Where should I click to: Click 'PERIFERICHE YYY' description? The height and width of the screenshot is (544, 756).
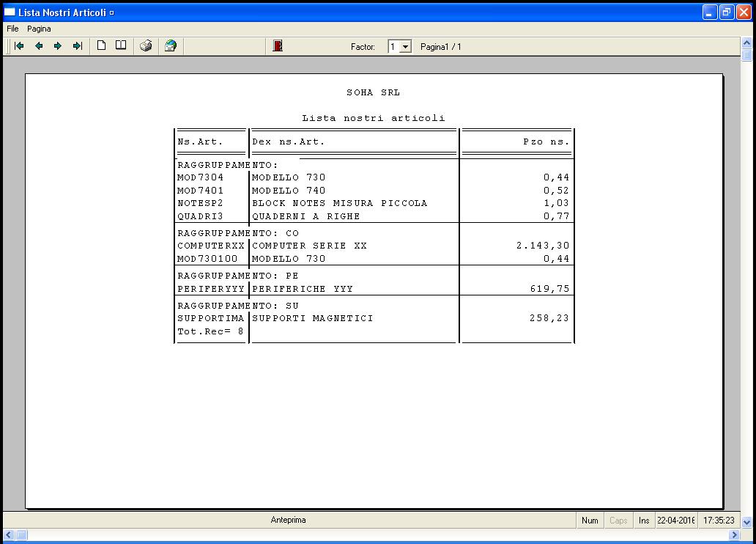click(x=303, y=289)
